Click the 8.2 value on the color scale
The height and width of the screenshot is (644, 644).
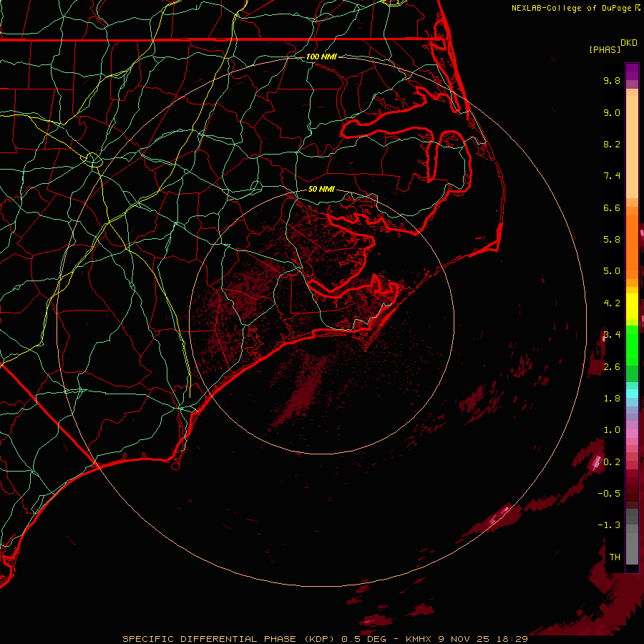[x=612, y=144]
